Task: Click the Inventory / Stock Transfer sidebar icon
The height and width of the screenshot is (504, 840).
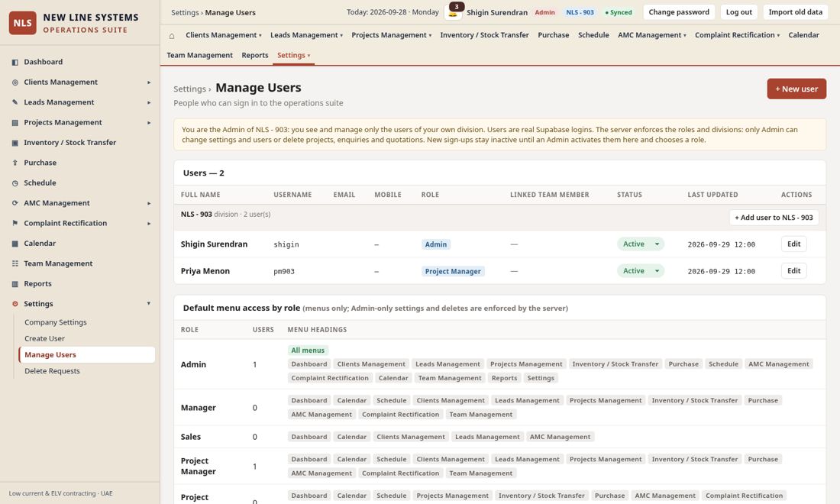Action: pyautogui.click(x=15, y=143)
